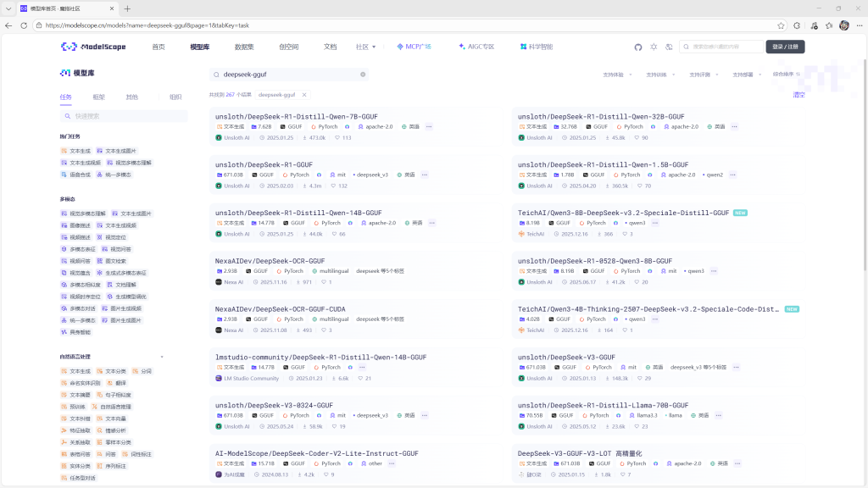Clear the deepseek-gguf search box text

(x=363, y=75)
